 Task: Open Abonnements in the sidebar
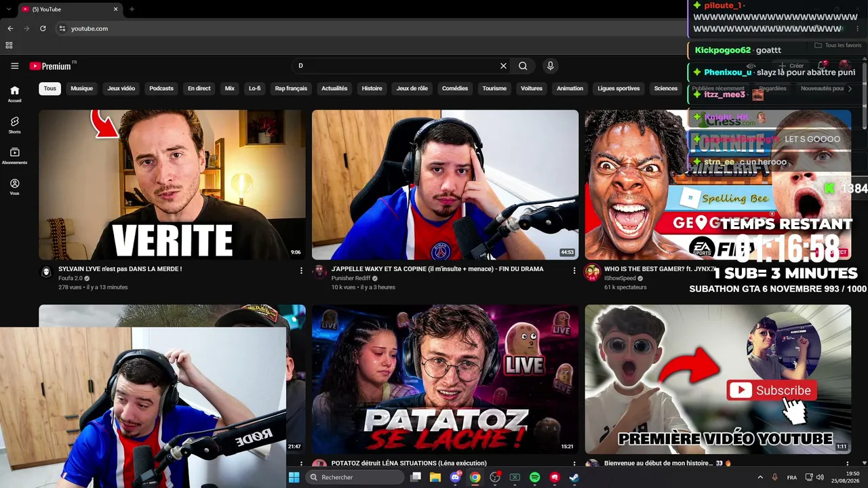(14, 157)
